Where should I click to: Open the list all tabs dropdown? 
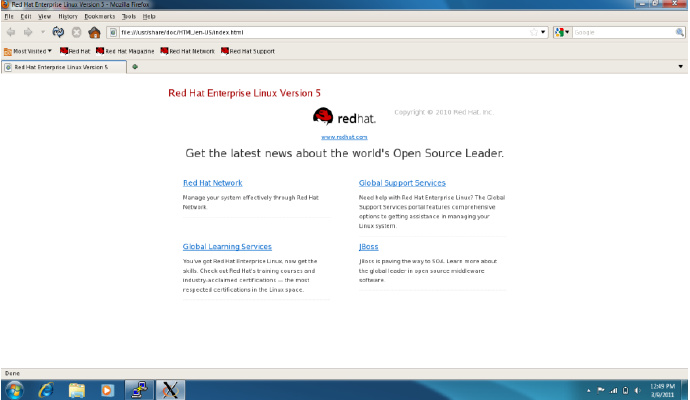(x=680, y=67)
